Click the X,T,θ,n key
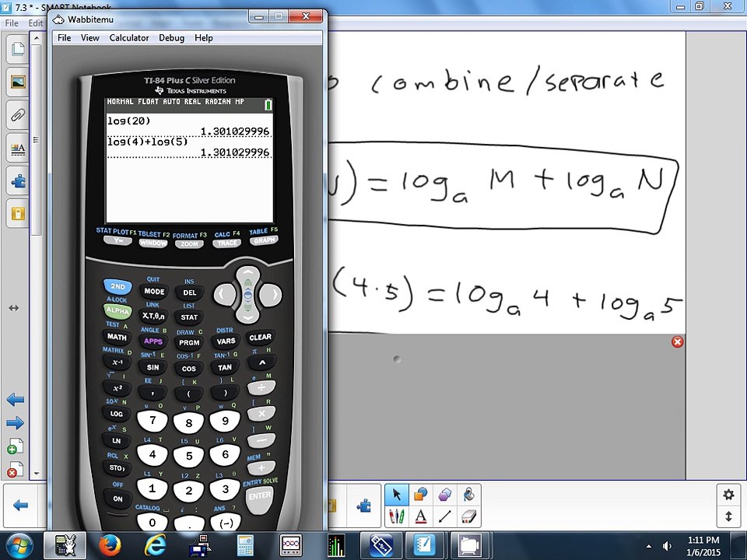747x560 pixels. pos(153,316)
